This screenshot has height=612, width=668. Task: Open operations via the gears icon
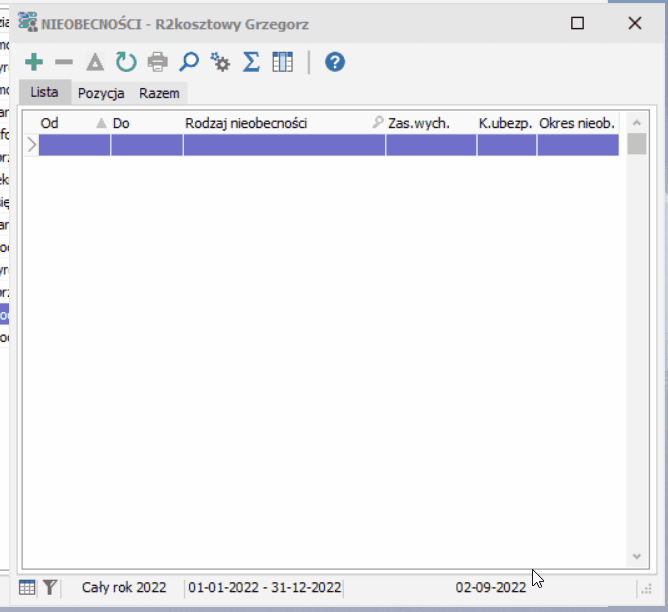coord(220,62)
